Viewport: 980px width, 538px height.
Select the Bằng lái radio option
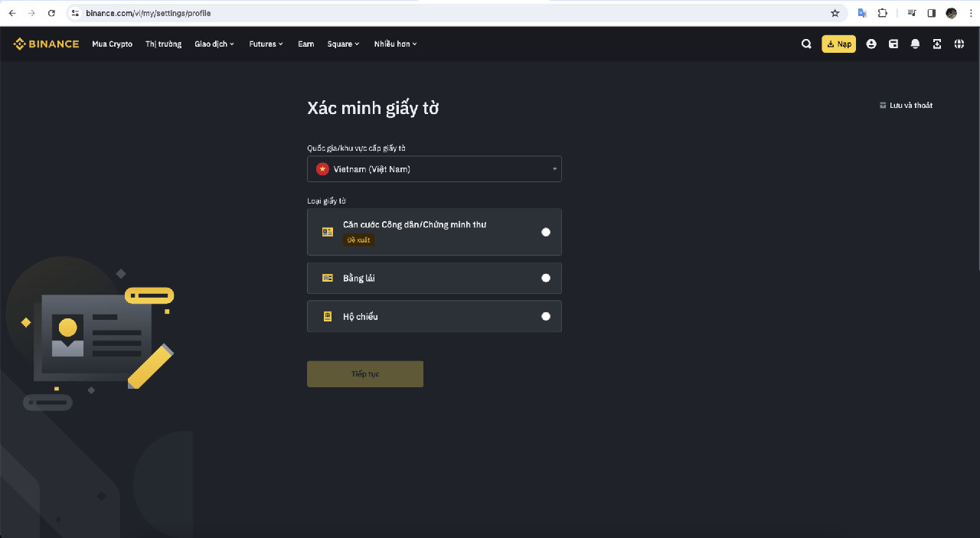(545, 279)
